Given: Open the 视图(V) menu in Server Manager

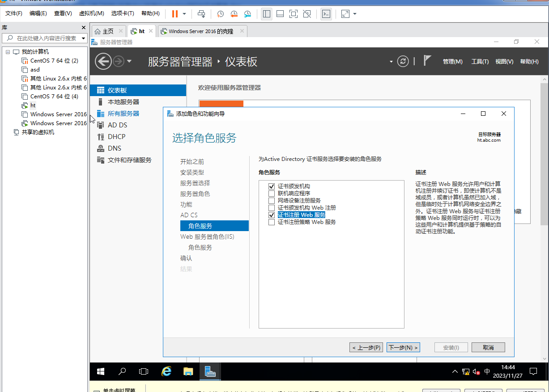Looking at the screenshot, I should (x=504, y=62).
